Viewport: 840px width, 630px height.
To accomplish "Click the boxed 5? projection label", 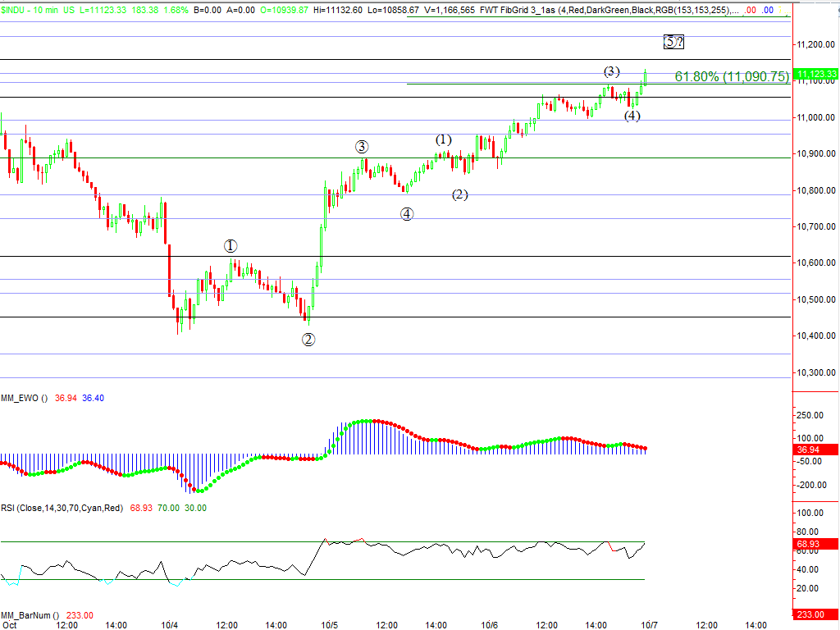I will point(673,42).
